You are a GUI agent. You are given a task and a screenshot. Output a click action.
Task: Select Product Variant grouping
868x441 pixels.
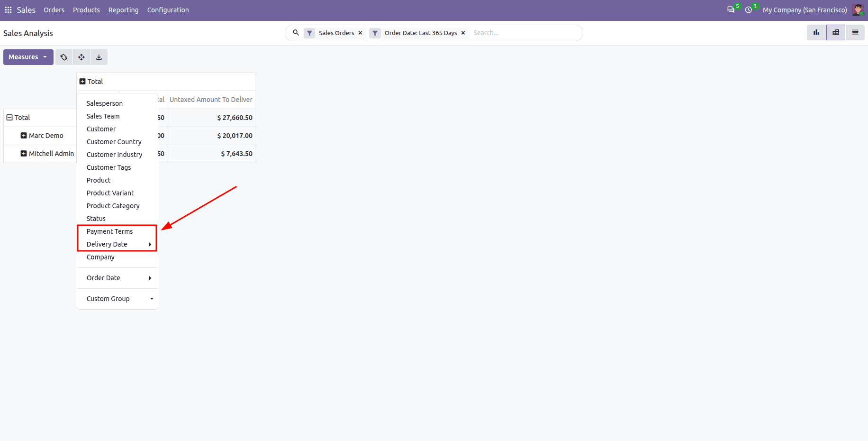pyautogui.click(x=118, y=193)
